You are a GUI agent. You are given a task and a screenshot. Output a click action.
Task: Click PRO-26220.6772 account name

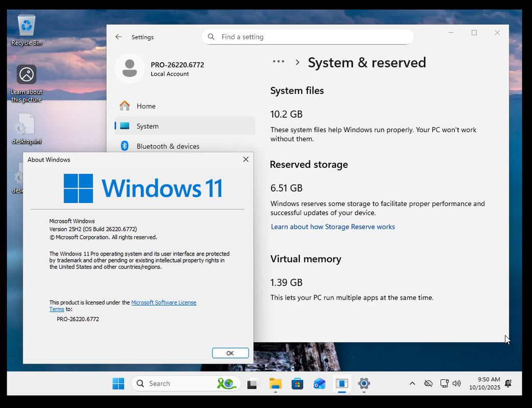pos(178,65)
